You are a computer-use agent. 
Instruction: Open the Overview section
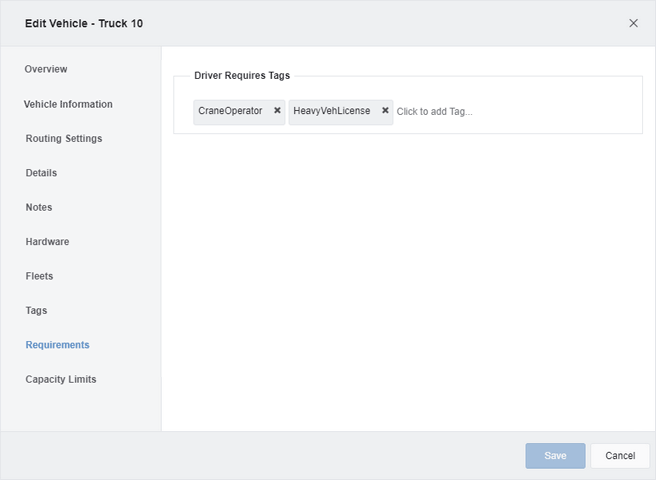[x=46, y=69]
